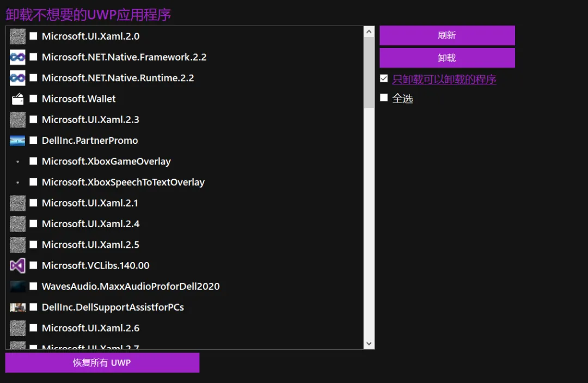The image size is (588, 383).
Task: Check the Microsoft.UI.Xaml.2.1 checkbox
Action: (33, 203)
